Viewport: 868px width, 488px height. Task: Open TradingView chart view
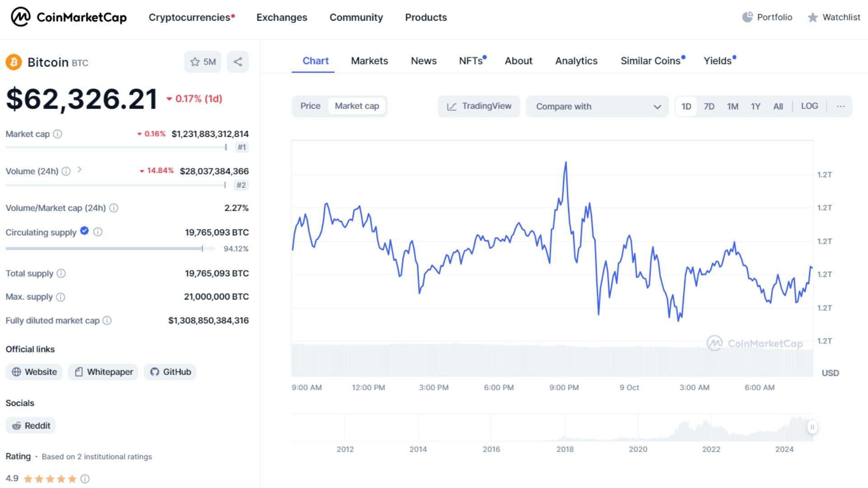[x=478, y=106]
